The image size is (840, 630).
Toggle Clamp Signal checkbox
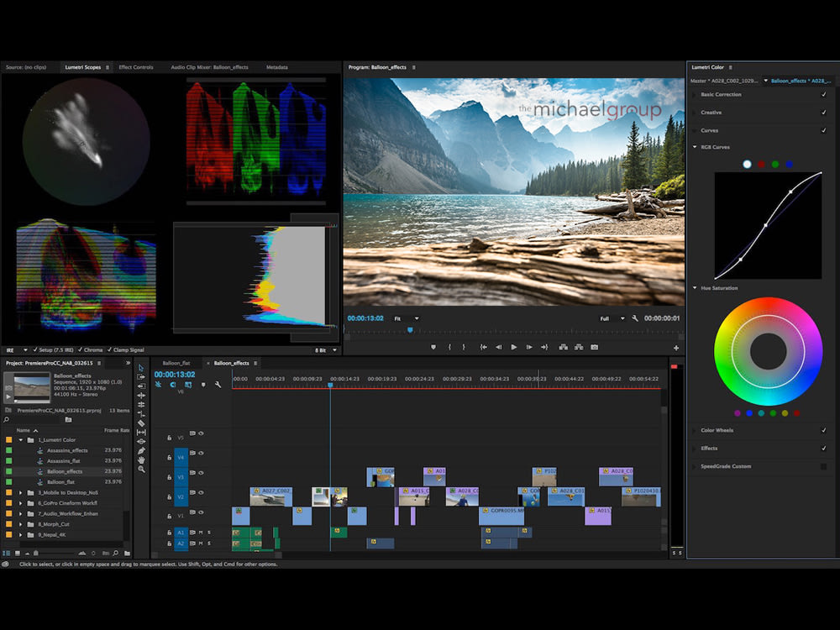pos(109,349)
